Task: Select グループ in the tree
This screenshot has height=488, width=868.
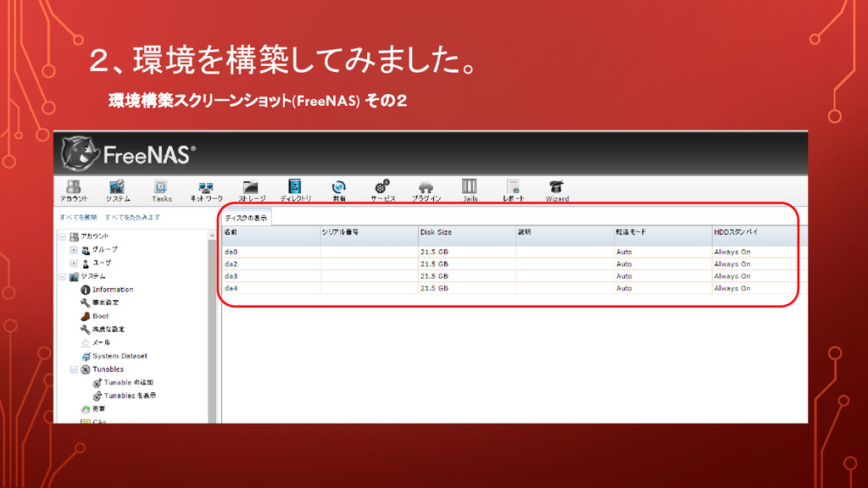Action: [x=104, y=250]
